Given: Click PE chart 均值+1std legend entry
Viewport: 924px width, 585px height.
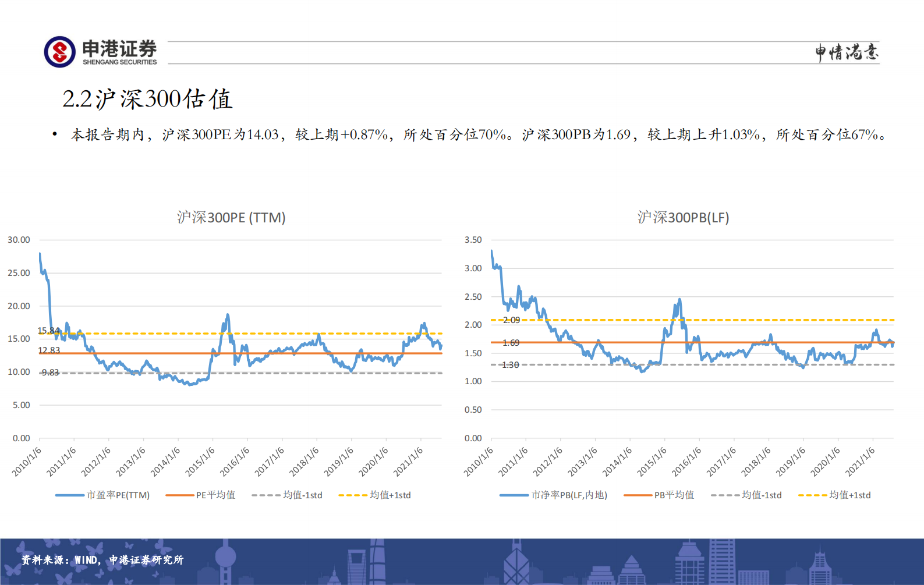Looking at the screenshot, I should [x=375, y=495].
